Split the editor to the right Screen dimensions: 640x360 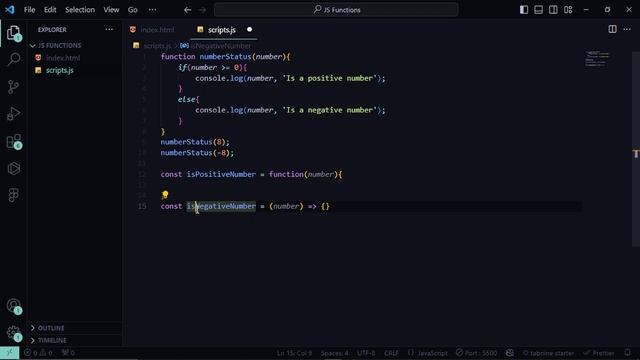tap(612, 29)
